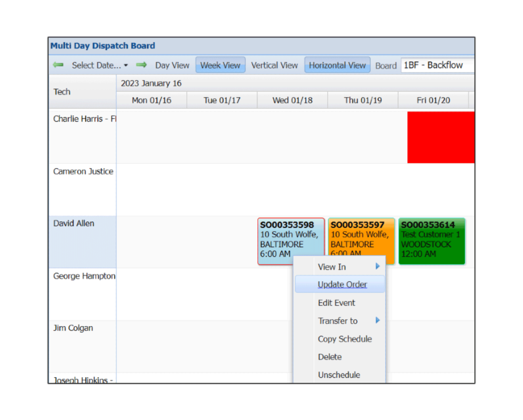Click the green left arrow for previous week
This screenshot has width=523, height=420.
click(58, 65)
